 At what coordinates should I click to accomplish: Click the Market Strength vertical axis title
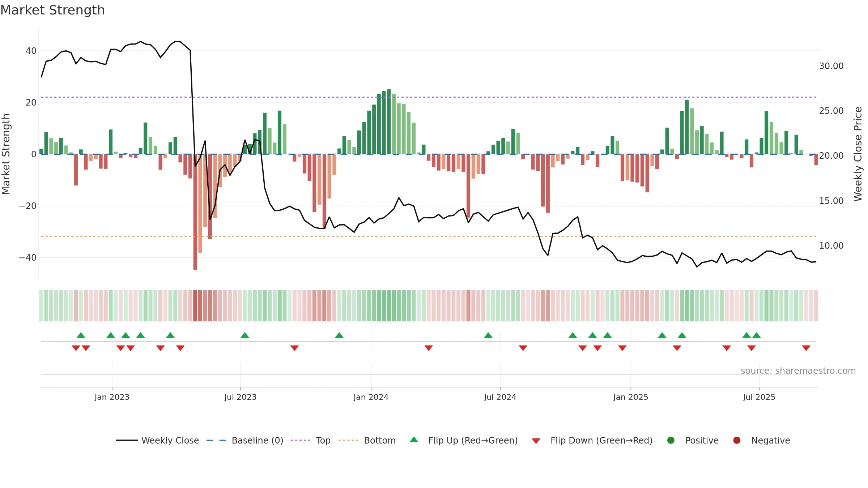pyautogui.click(x=6, y=154)
